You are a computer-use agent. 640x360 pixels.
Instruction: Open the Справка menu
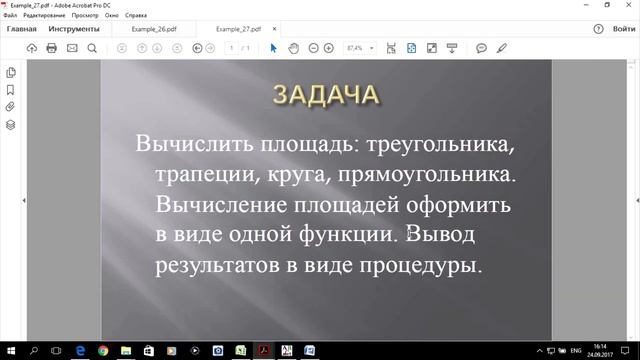(x=136, y=16)
